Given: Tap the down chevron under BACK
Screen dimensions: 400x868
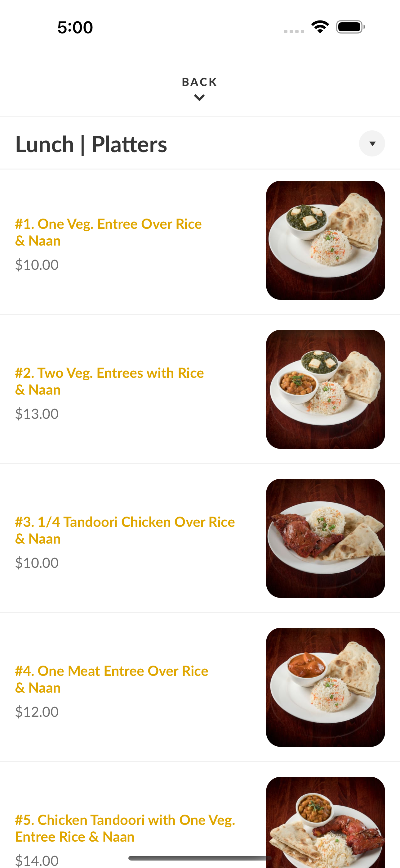Looking at the screenshot, I should [x=200, y=98].
